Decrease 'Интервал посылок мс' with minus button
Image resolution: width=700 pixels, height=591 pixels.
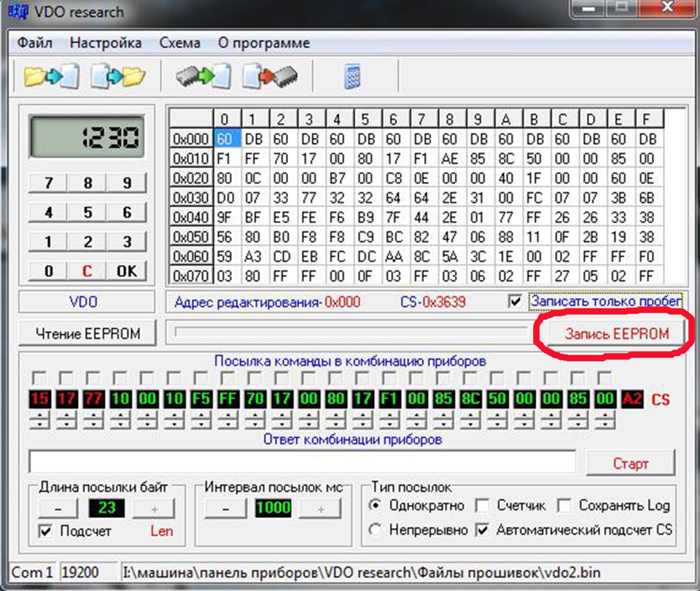[225, 509]
